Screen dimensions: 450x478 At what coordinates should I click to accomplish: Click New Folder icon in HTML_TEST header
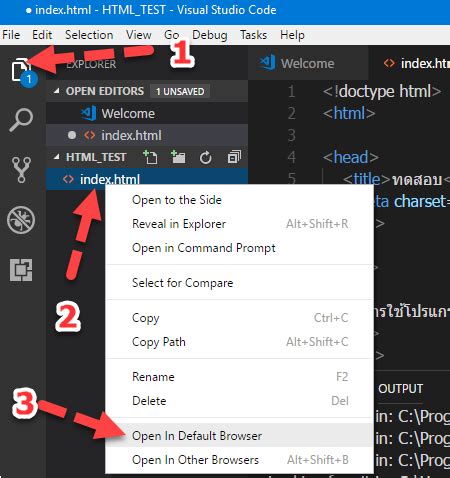pos(178,157)
